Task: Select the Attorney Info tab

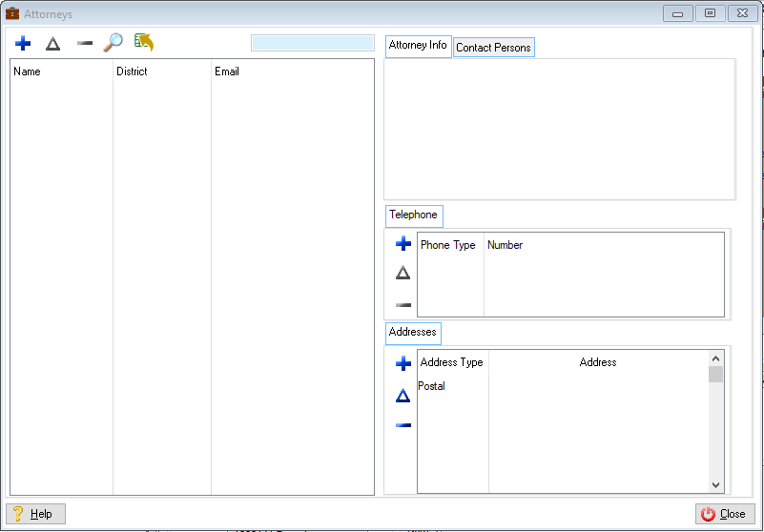Action: [418, 46]
